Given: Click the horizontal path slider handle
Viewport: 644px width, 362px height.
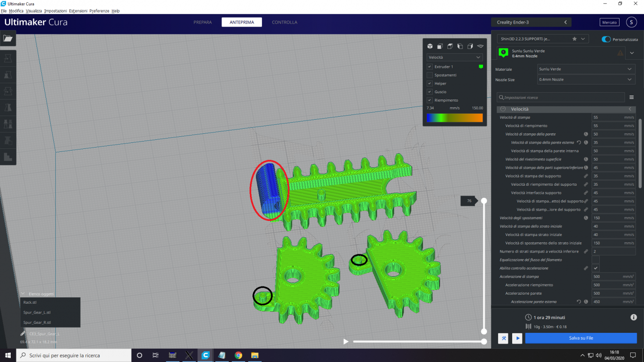Looking at the screenshot, I should point(484,341).
